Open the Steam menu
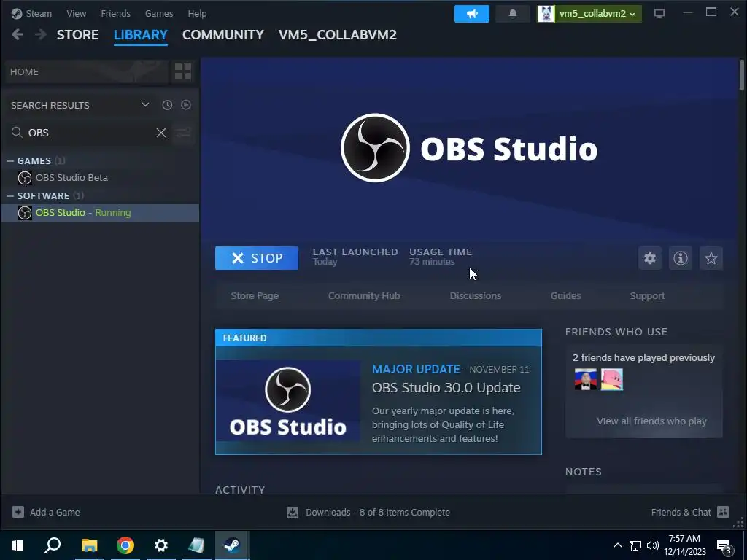Viewport: 747px width, 560px height. click(39, 13)
